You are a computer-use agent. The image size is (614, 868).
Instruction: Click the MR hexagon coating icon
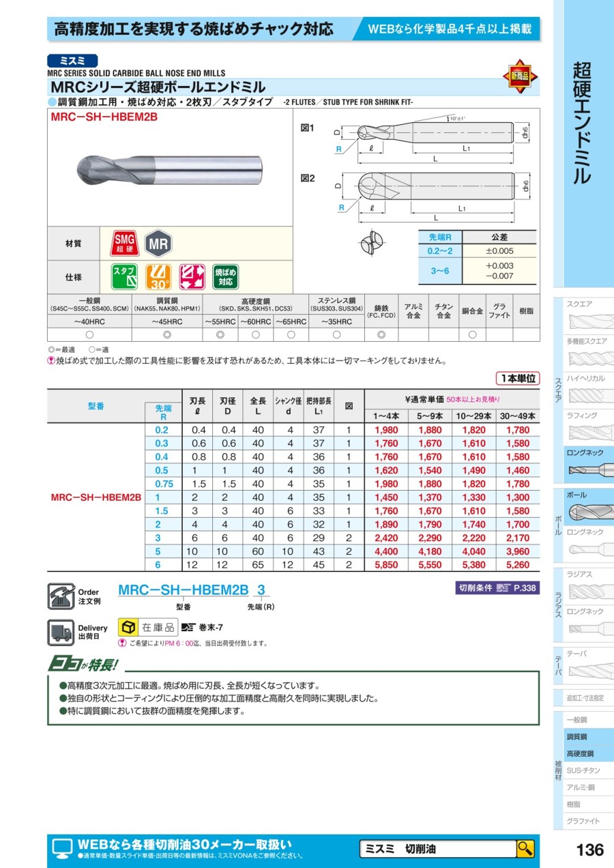tap(160, 243)
